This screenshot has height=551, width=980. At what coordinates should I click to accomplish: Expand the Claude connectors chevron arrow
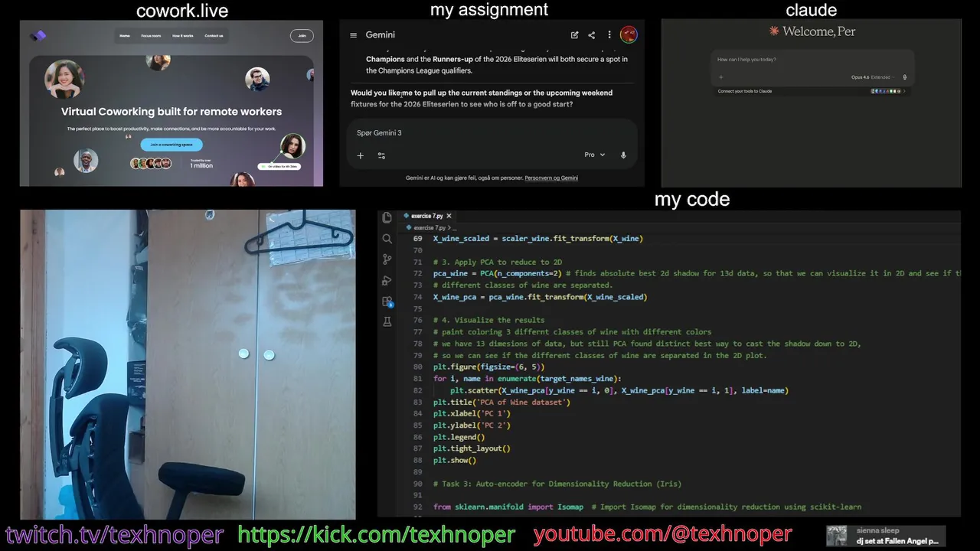coord(904,91)
